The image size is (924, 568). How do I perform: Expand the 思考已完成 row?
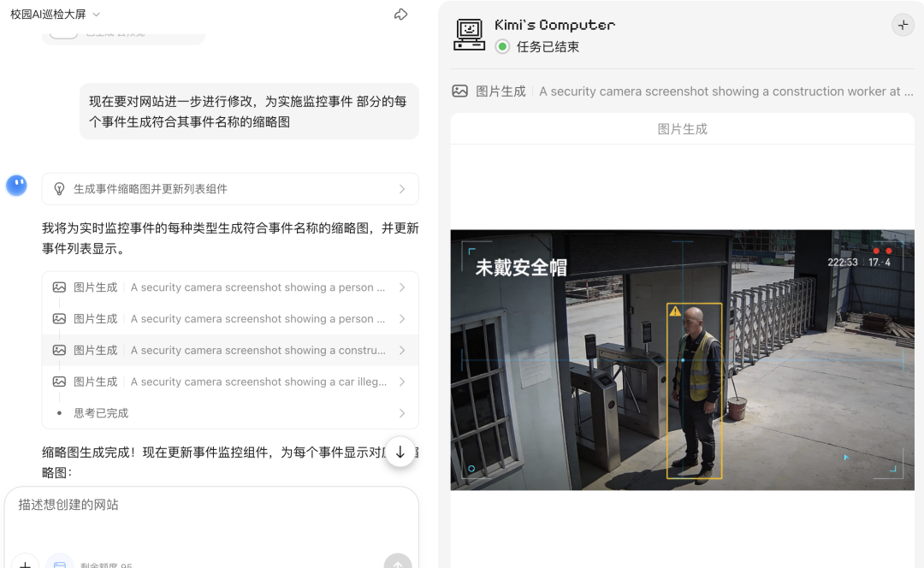(x=229, y=412)
